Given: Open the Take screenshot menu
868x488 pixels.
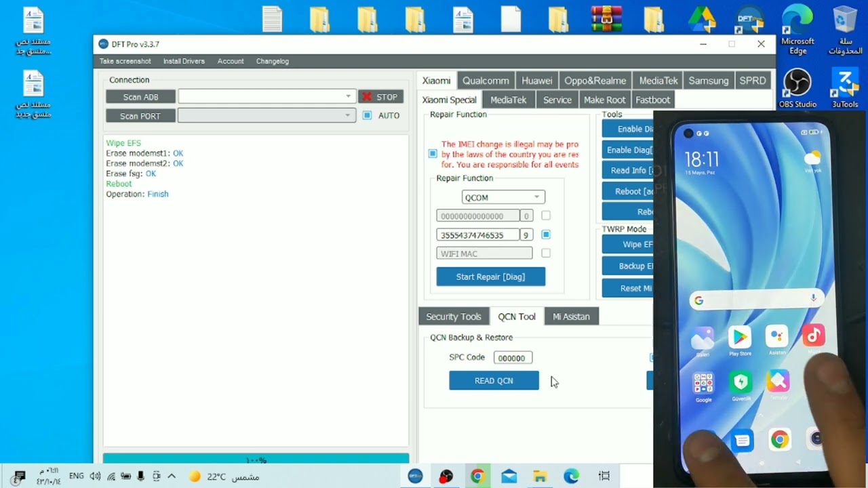Looking at the screenshot, I should coord(125,61).
